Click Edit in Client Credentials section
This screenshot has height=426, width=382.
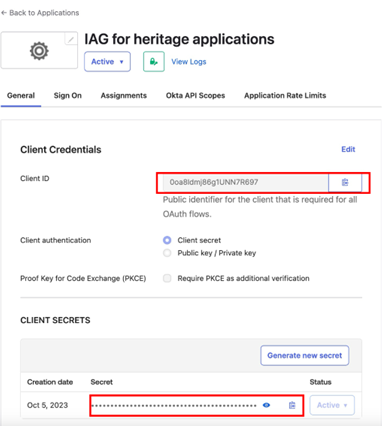click(348, 149)
